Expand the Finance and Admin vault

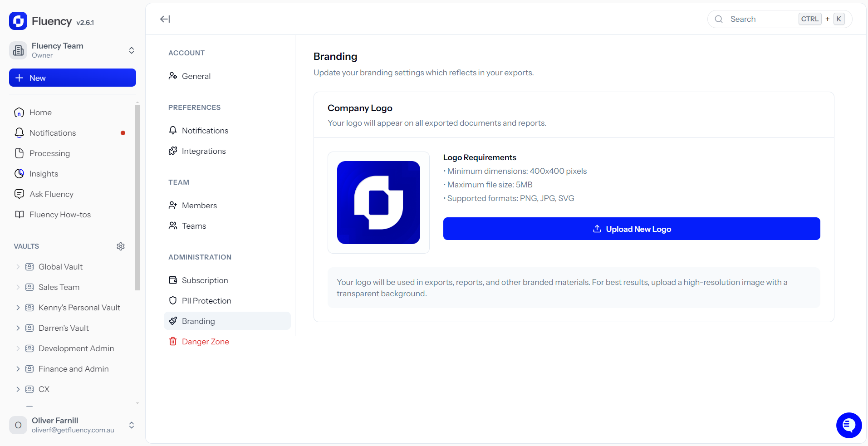click(x=18, y=369)
